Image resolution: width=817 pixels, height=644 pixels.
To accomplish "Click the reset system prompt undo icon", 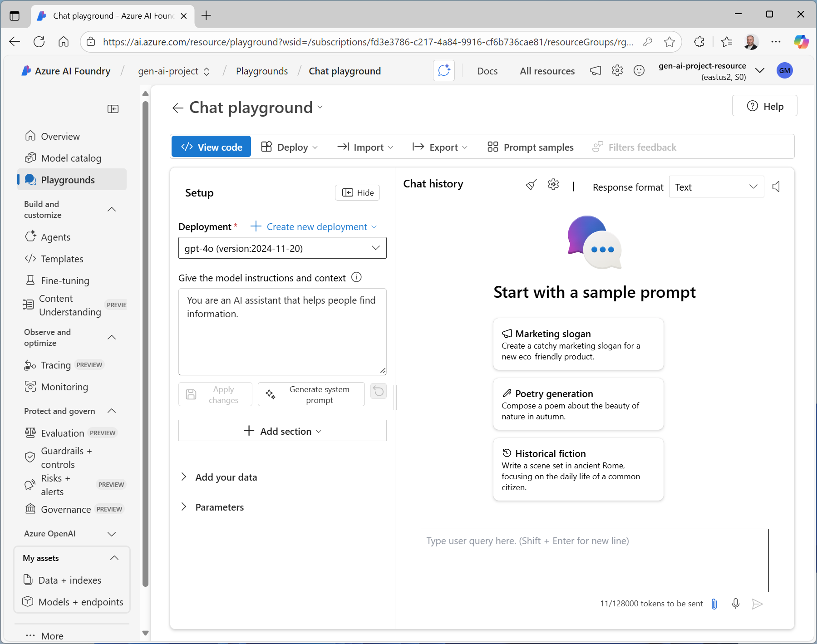I will point(378,391).
